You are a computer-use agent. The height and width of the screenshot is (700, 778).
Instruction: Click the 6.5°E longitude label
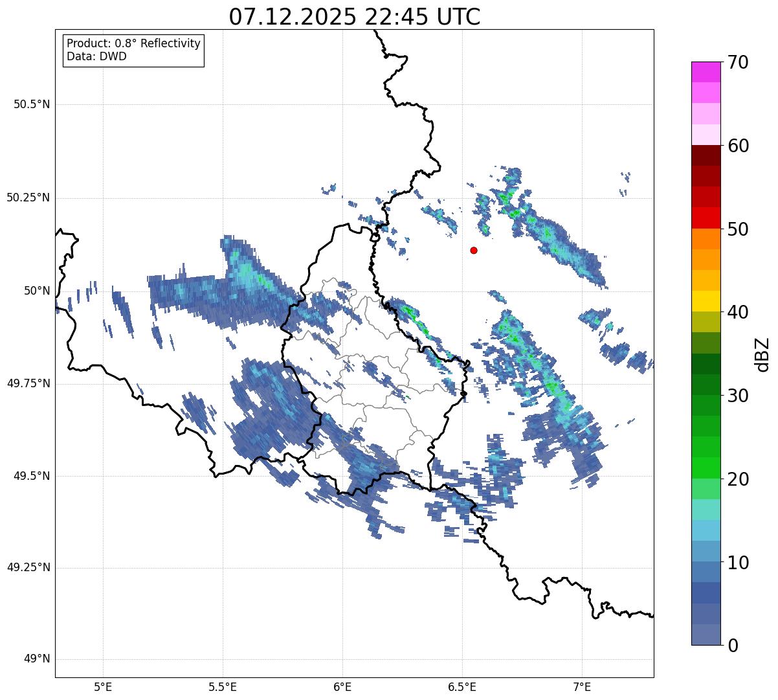click(x=462, y=686)
